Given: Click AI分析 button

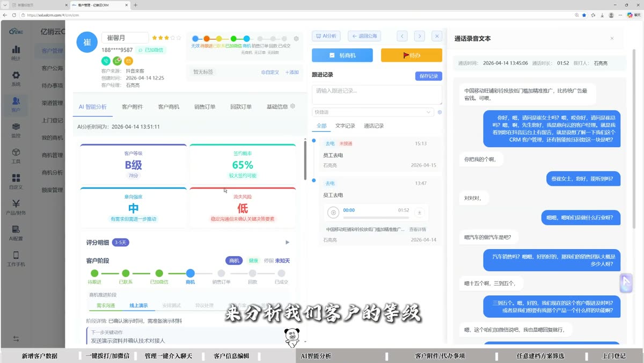Looking at the screenshot, I should (326, 36).
